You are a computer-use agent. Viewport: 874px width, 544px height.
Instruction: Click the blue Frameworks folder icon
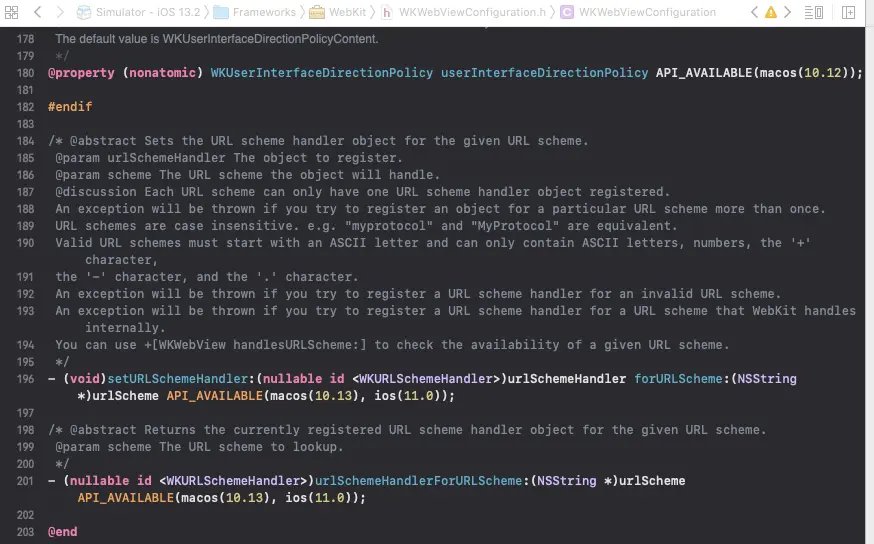[x=221, y=12]
